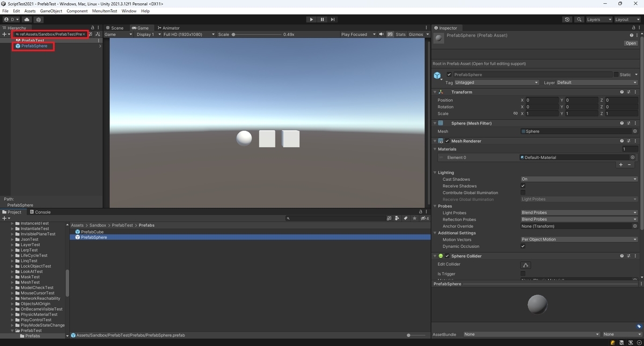Open the Component menu
The width and height of the screenshot is (644, 346).
point(77,11)
